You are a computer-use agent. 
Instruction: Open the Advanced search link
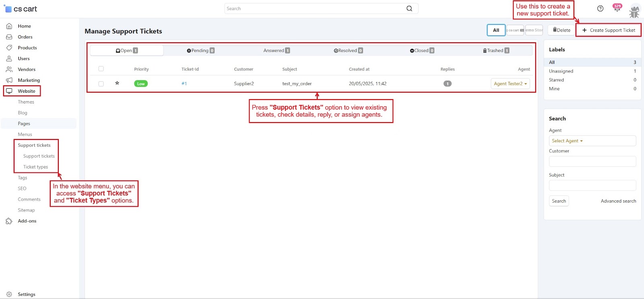[618, 201]
